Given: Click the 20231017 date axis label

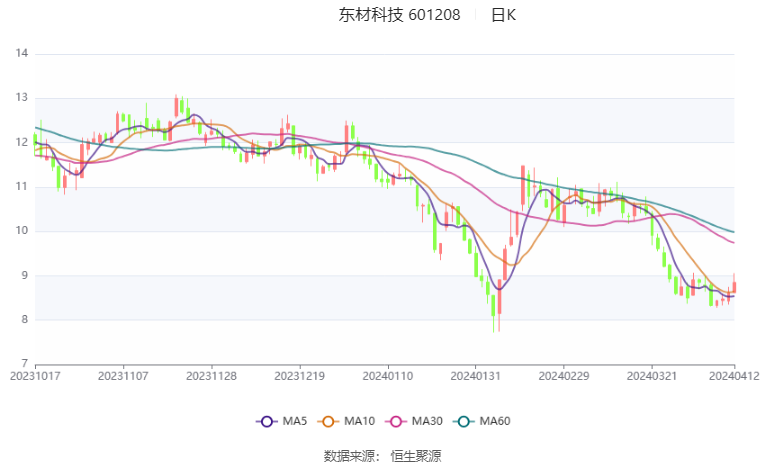Looking at the screenshot, I should click(x=35, y=376).
